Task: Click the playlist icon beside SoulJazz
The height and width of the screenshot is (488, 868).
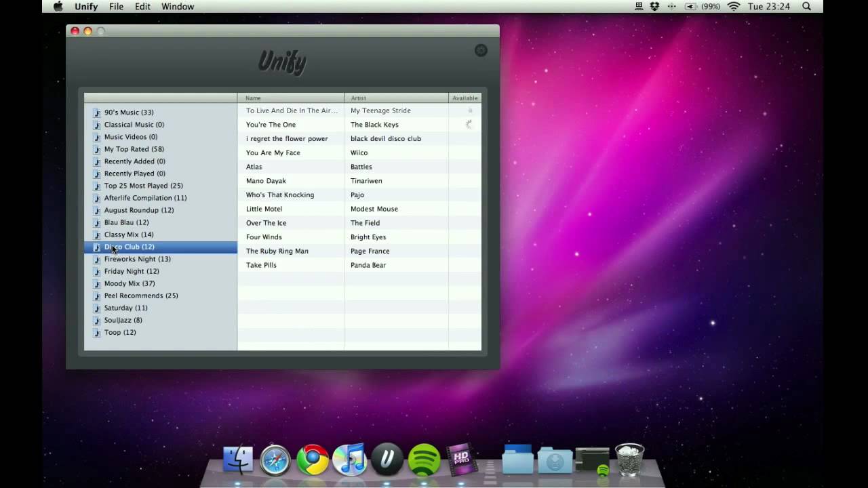Action: (97, 320)
